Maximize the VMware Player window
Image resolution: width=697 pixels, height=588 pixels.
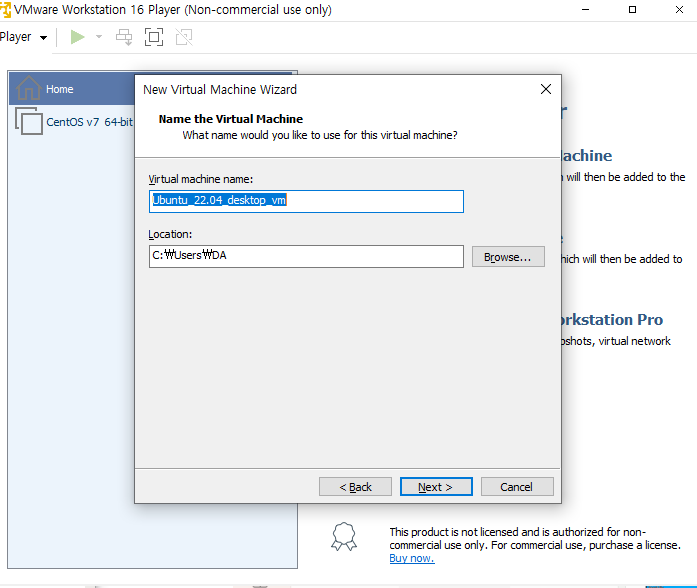(632, 9)
